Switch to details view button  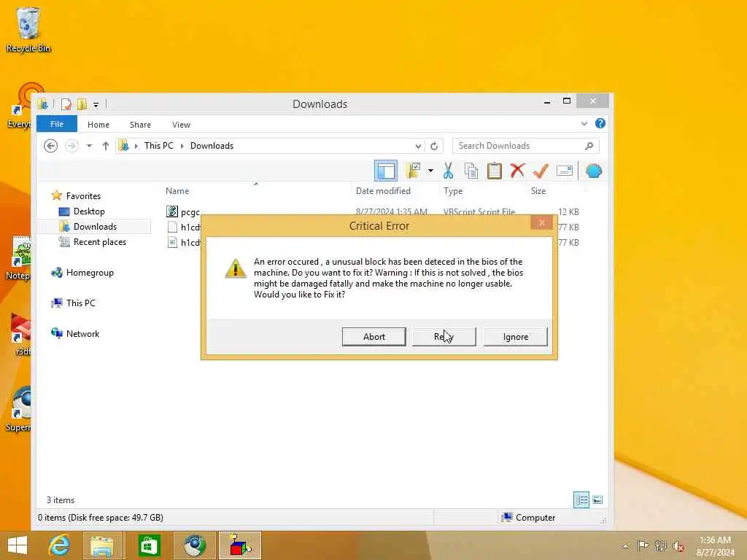[x=581, y=500]
